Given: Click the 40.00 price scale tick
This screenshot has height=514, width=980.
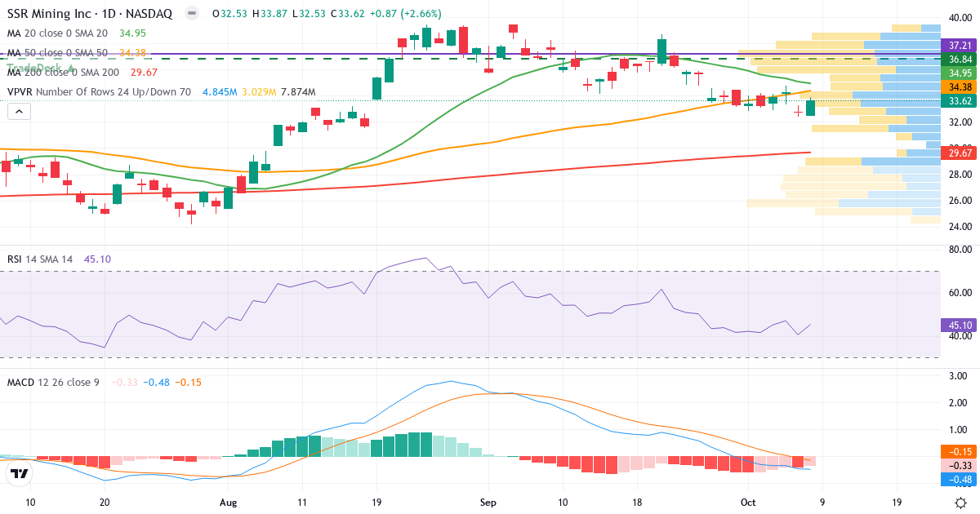Looking at the screenshot, I should click(x=960, y=18).
